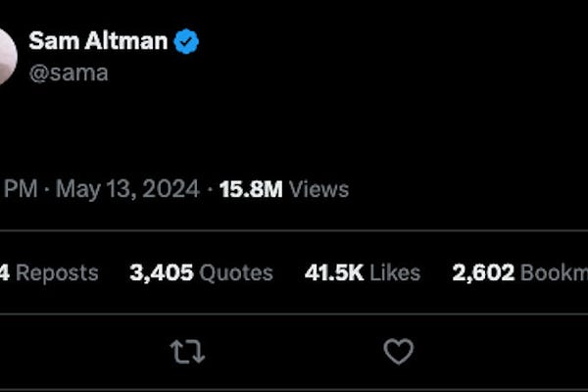
Task: Open the May 13, 2024 date link
Action: click(x=127, y=189)
